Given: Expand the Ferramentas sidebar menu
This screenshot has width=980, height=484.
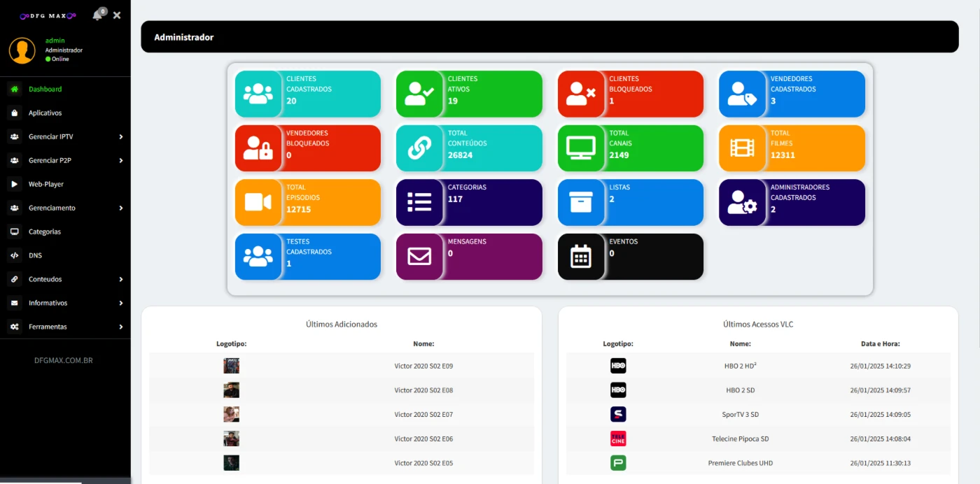Looking at the screenshot, I should pos(65,327).
